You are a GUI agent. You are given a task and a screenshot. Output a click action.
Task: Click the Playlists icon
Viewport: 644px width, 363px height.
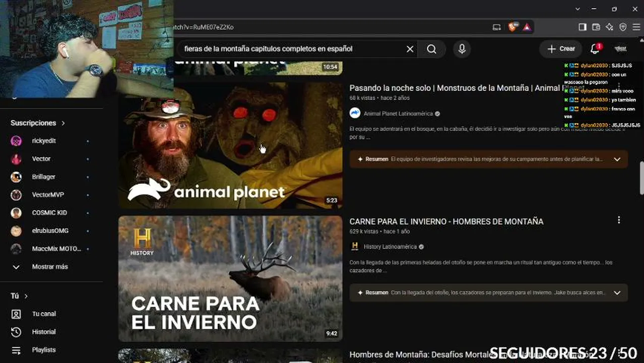(x=16, y=350)
